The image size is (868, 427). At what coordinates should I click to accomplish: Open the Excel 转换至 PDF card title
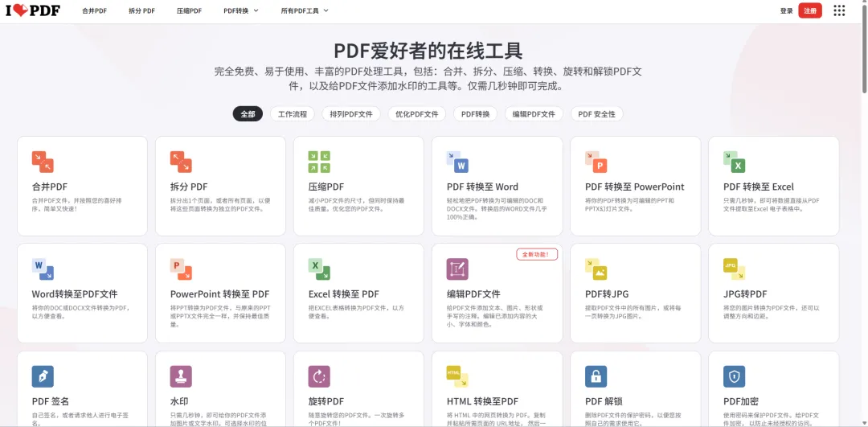[x=344, y=294]
